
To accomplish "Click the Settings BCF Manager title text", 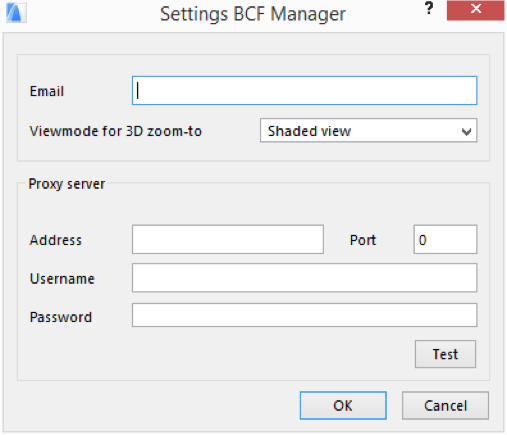I will pyautogui.click(x=253, y=14).
